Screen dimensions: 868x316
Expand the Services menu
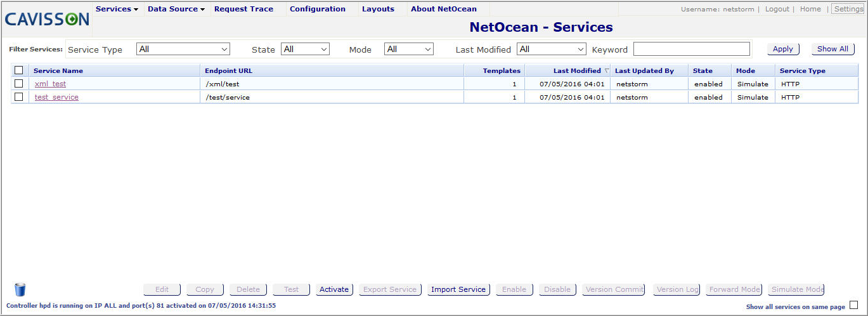coord(117,9)
